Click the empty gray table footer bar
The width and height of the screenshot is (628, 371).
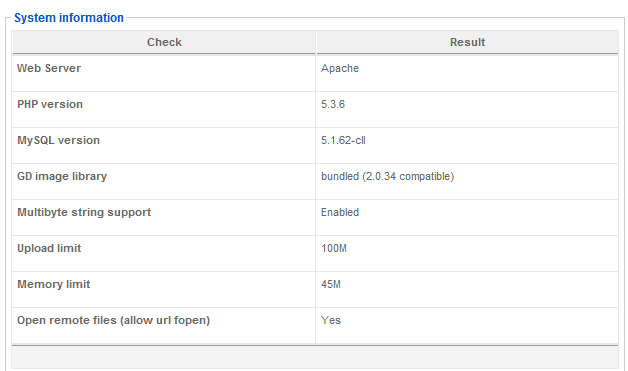click(x=315, y=357)
